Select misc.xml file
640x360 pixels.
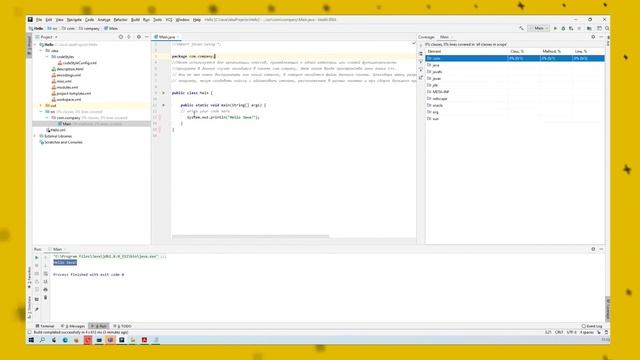click(62, 81)
